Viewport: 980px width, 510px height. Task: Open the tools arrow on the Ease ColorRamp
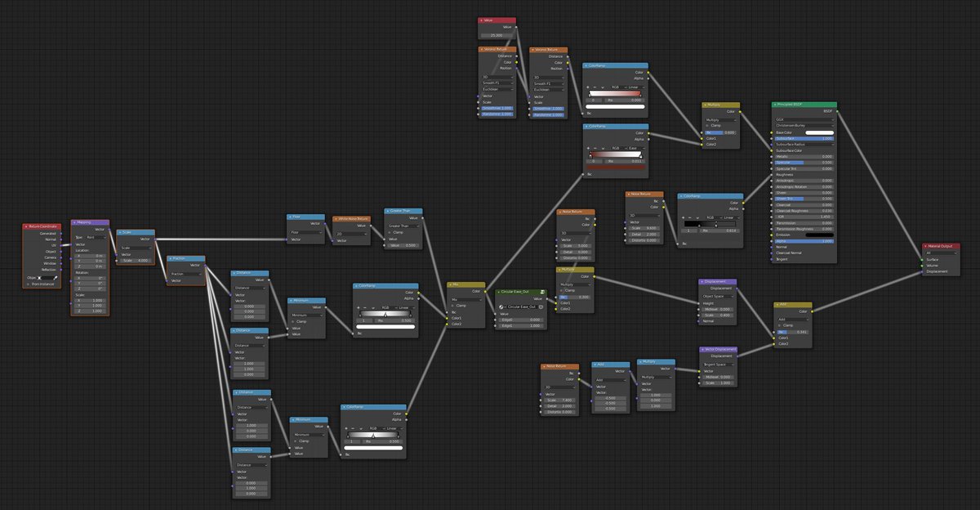(602, 148)
